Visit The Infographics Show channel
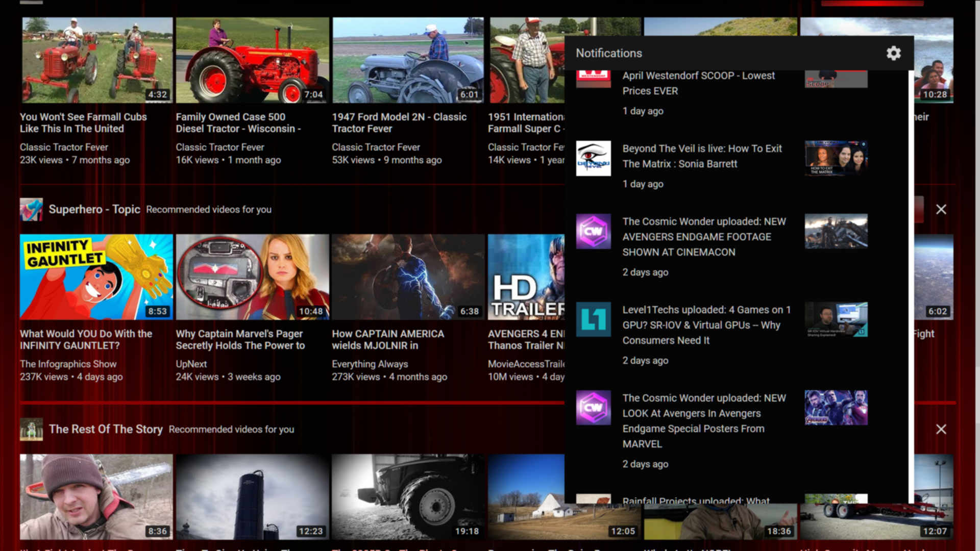Screen dimensions: 980x551 [x=68, y=364]
